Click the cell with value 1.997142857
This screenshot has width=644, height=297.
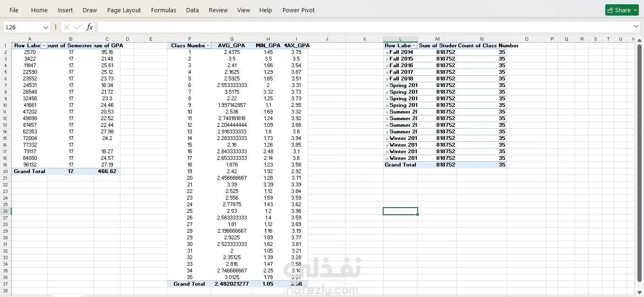tap(232, 105)
